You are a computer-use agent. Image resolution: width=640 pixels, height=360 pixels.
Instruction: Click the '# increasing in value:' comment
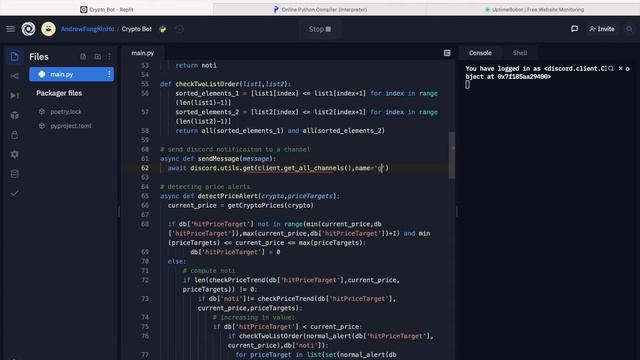click(x=253, y=317)
